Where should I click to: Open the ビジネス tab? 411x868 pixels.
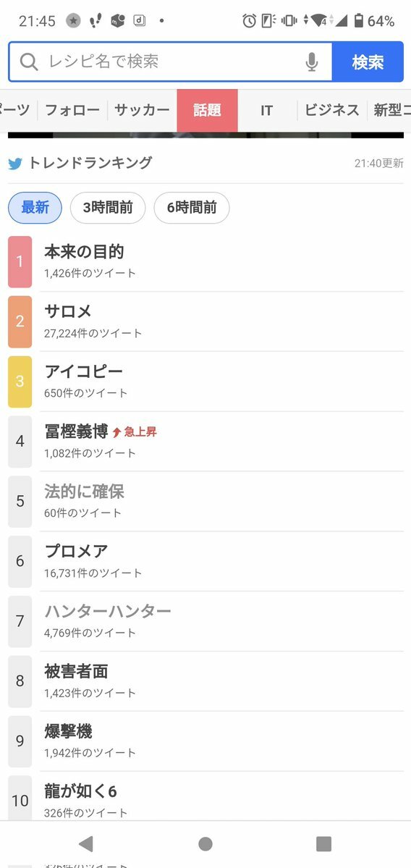332,110
